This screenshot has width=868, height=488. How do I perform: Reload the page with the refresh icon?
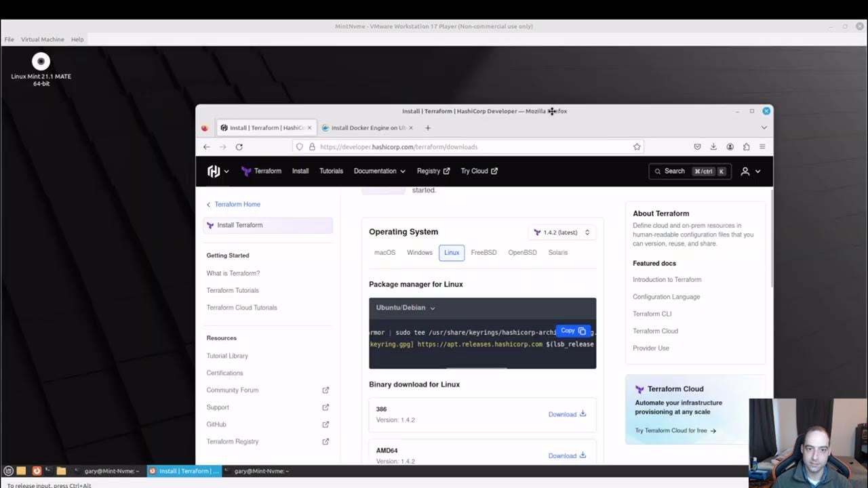click(239, 146)
